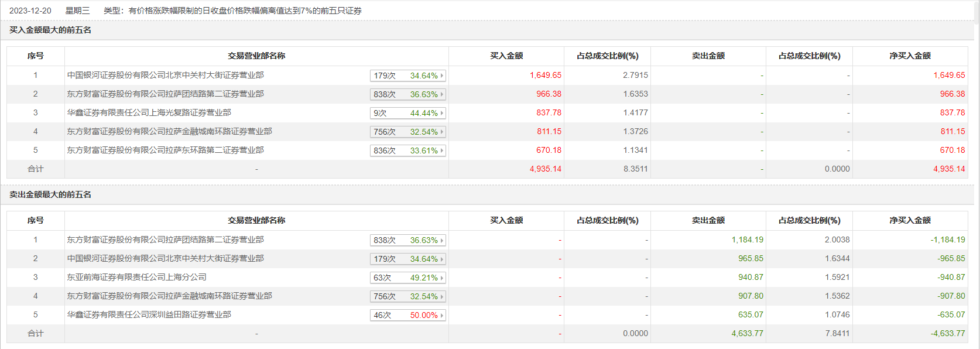The height and width of the screenshot is (349, 980).
Task: Click the arrow icon beside 33.61%
Action: 442,150
